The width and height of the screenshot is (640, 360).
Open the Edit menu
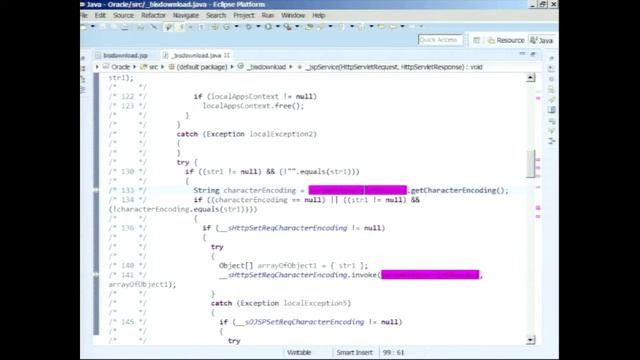coord(100,15)
